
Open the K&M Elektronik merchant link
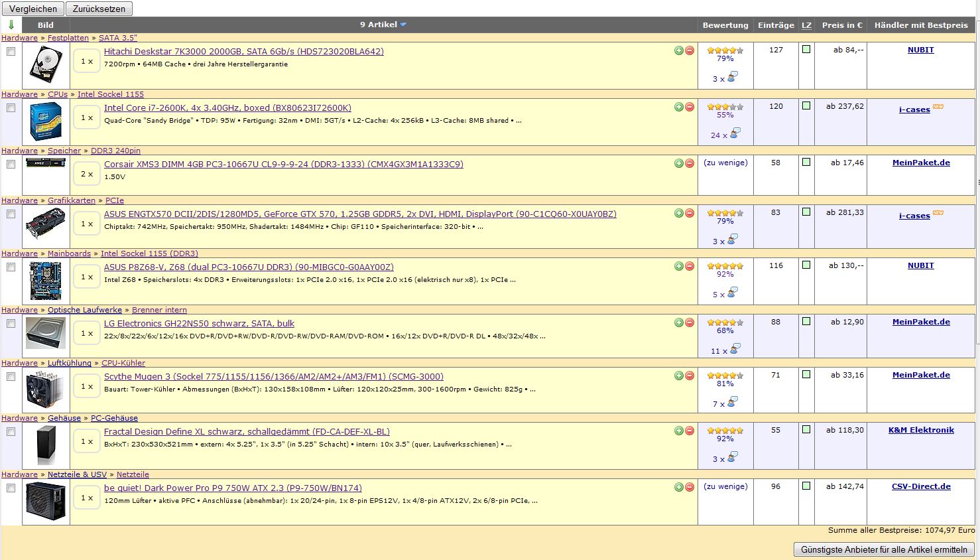coord(921,430)
